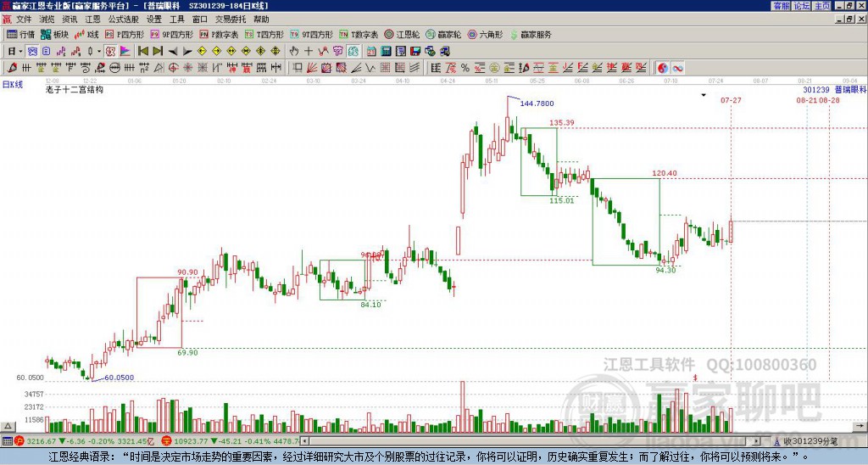Open the 交易委托 menu
This screenshot has width=868, height=465.
click(x=231, y=20)
